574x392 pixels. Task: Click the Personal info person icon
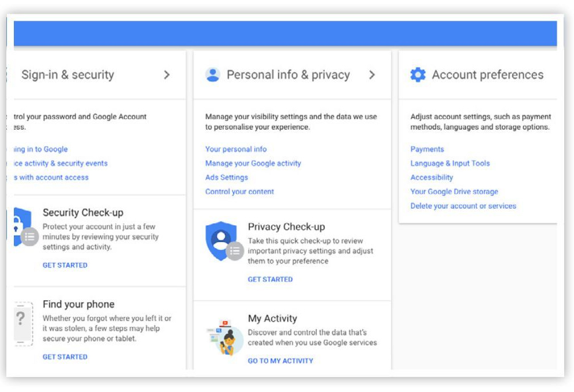click(213, 75)
